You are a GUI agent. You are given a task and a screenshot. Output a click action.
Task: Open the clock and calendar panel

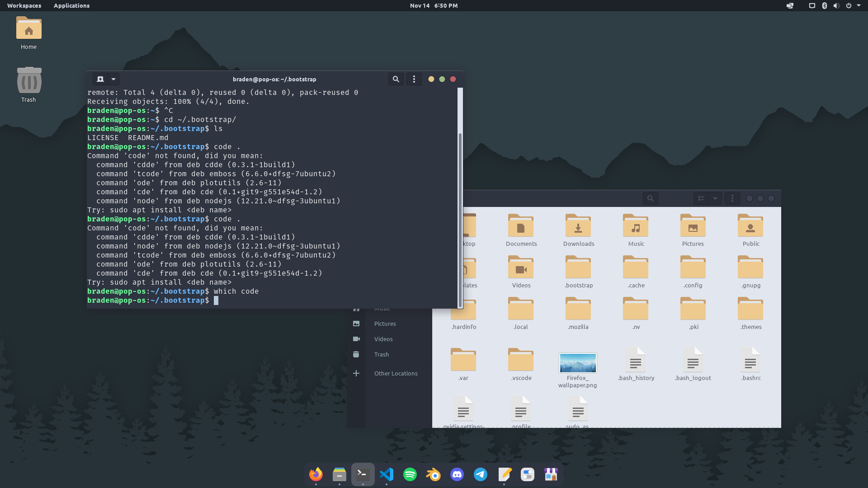coord(434,5)
